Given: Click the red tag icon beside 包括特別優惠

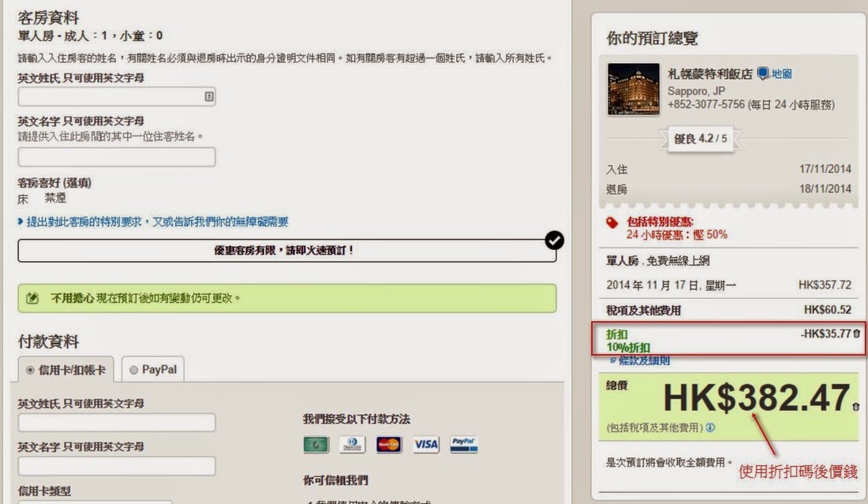Looking at the screenshot, I should (612, 223).
